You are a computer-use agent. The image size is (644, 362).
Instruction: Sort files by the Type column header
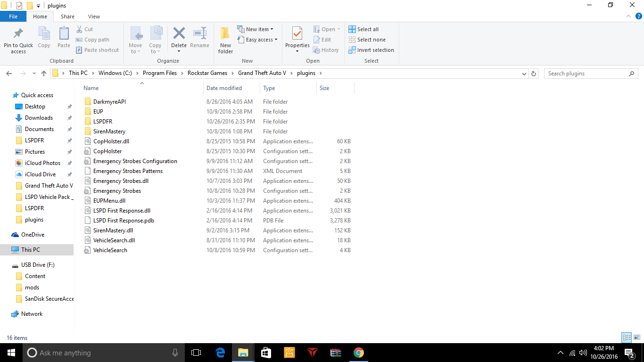pos(288,88)
